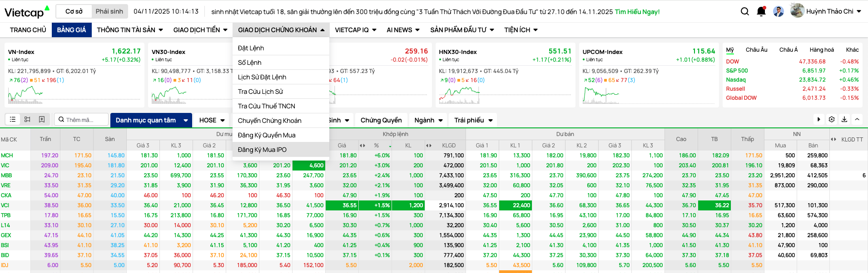Choose Đặt Lệnh from the open menu
The image size is (868, 273).
click(251, 48)
